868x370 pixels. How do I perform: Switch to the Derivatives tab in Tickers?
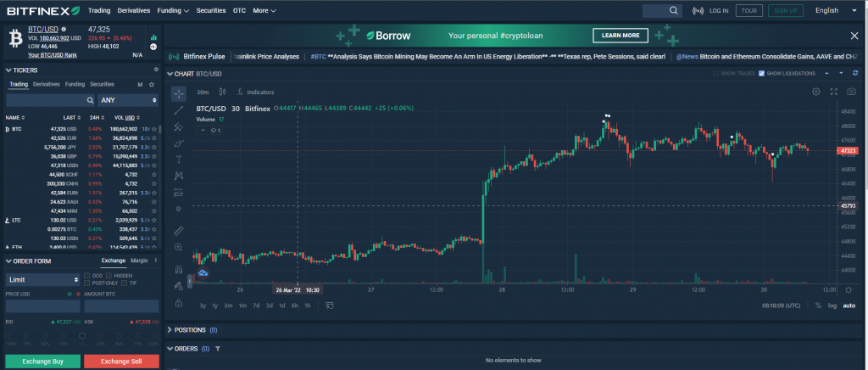click(47, 85)
